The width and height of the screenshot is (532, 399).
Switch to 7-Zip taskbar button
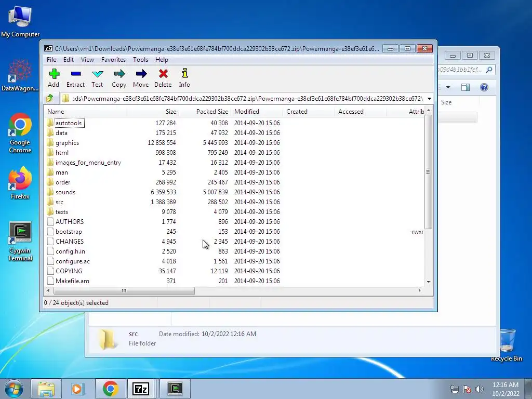coord(141,389)
